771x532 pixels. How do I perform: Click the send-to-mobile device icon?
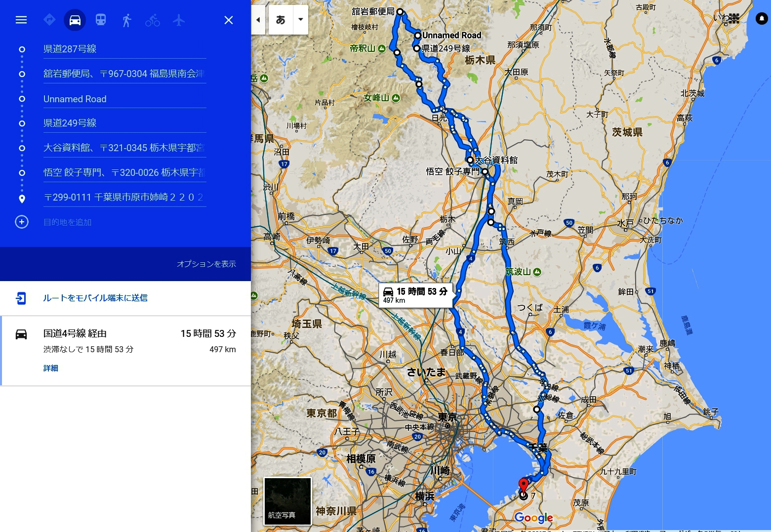[x=21, y=298]
